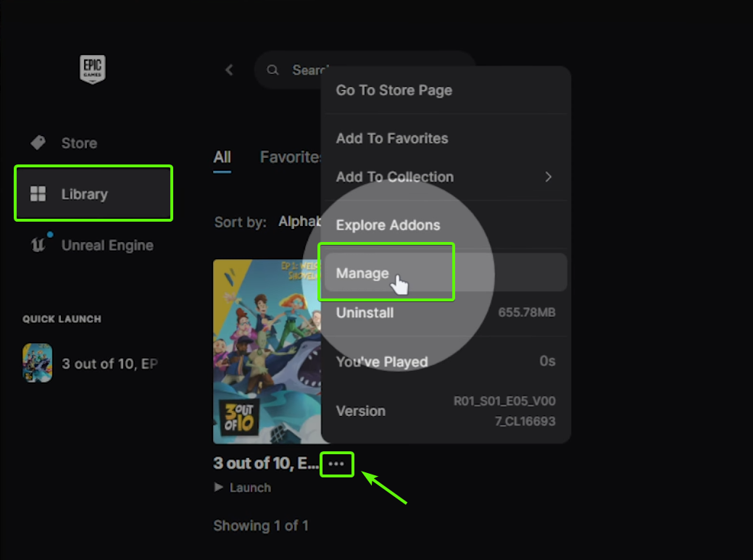Click the three-dot options button

(337, 464)
